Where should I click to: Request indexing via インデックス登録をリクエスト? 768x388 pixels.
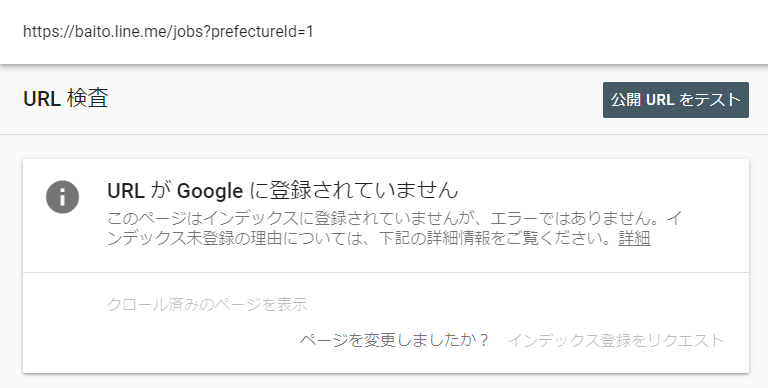pos(616,340)
